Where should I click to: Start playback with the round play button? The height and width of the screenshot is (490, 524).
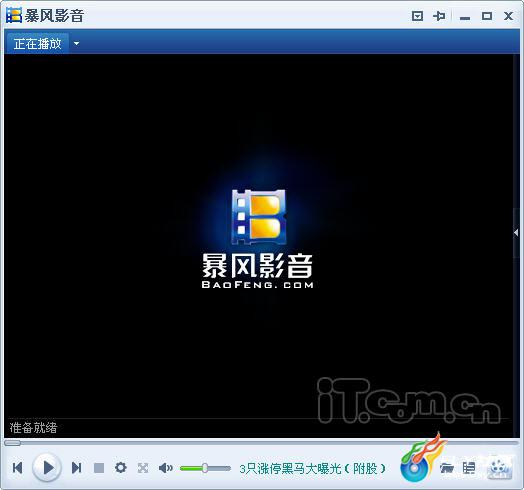[x=47, y=467]
